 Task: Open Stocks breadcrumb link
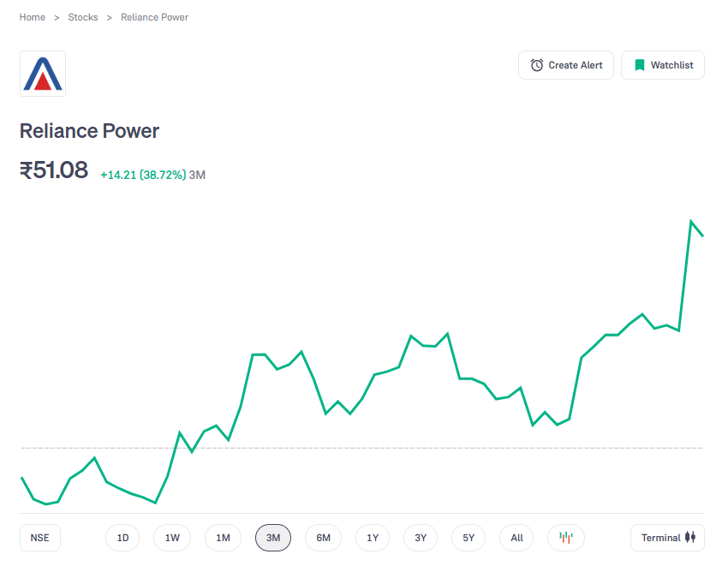tap(83, 17)
